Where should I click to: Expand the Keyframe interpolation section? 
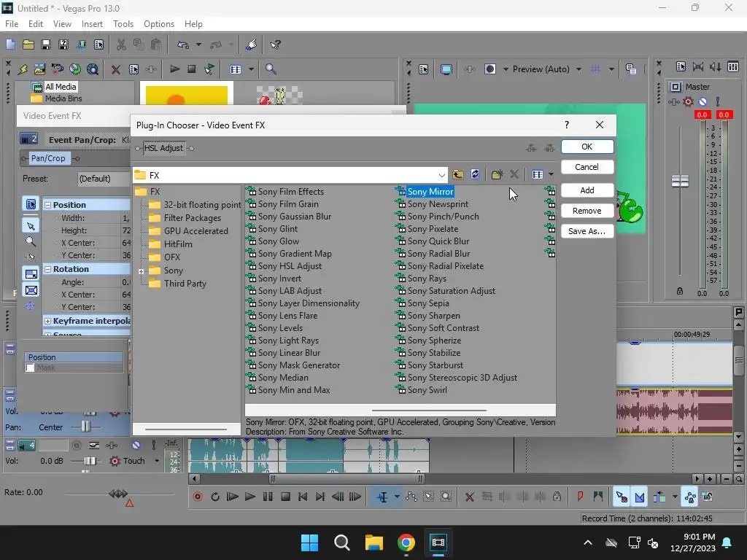click(x=47, y=321)
